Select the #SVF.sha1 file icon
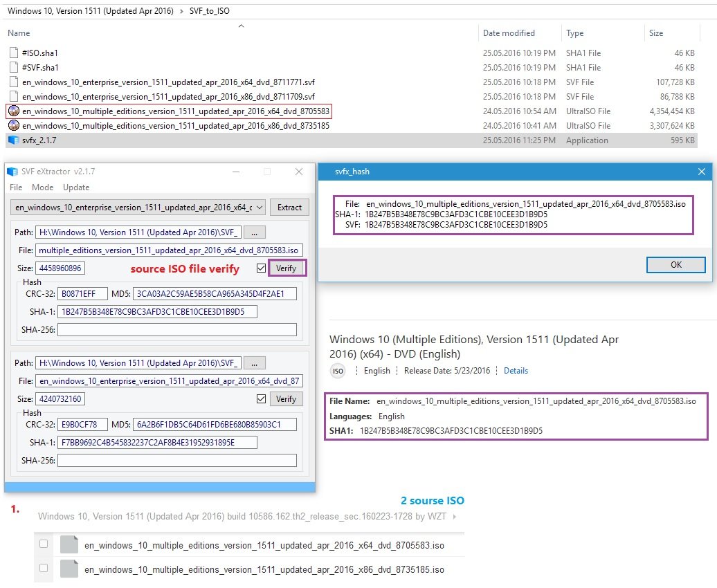 (x=14, y=68)
